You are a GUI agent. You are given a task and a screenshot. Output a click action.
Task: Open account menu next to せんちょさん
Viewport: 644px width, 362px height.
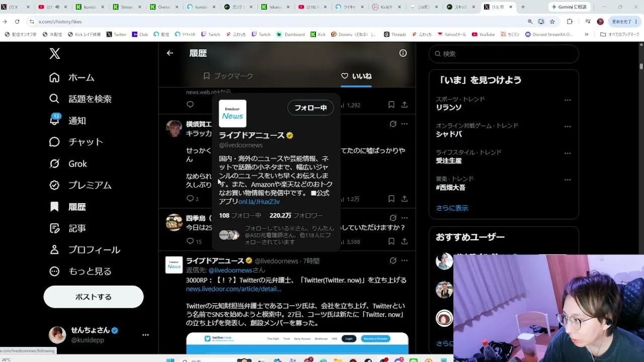[x=145, y=335]
